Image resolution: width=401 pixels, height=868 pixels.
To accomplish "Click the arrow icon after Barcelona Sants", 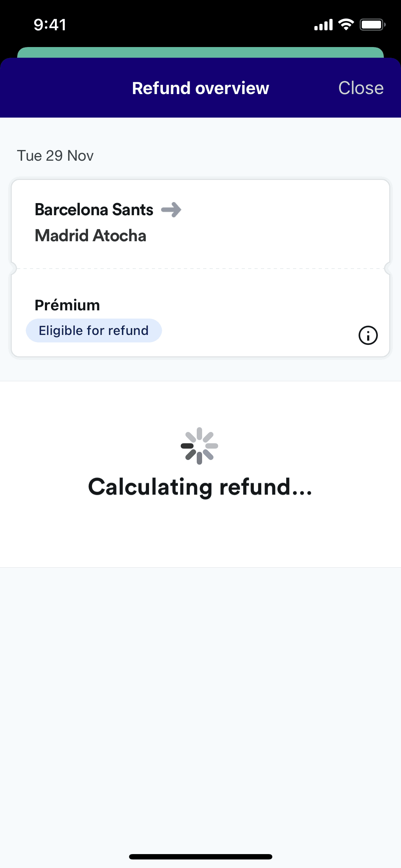I will 171,210.
